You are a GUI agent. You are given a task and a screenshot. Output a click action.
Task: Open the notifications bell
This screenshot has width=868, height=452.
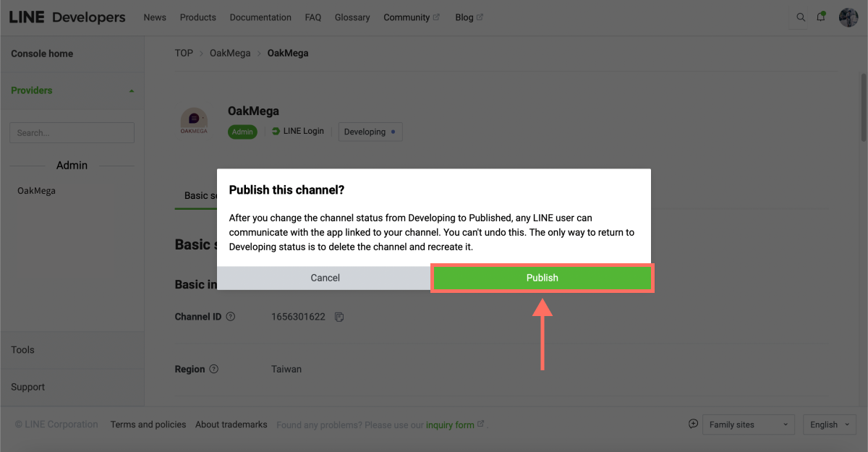(x=821, y=17)
